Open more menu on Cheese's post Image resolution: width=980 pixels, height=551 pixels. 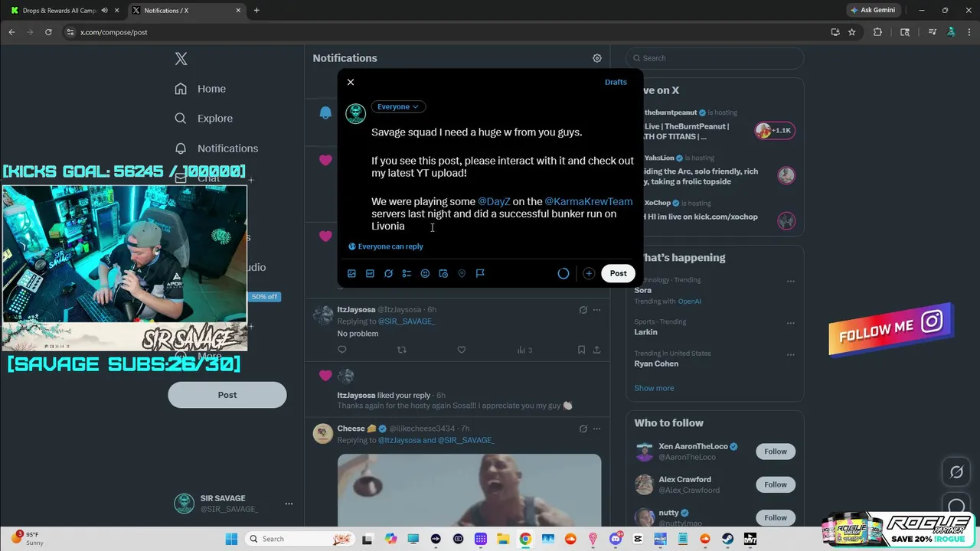point(597,429)
